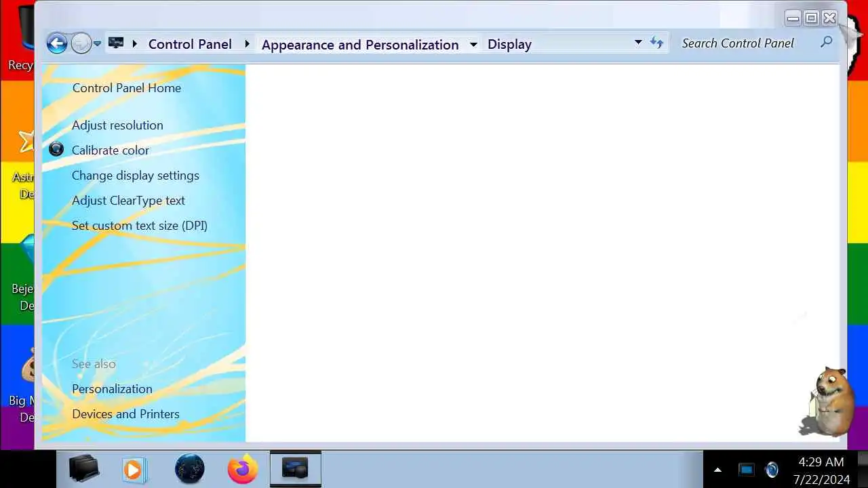
Task: Open Set custom text size (DPI)
Action: coord(140,226)
